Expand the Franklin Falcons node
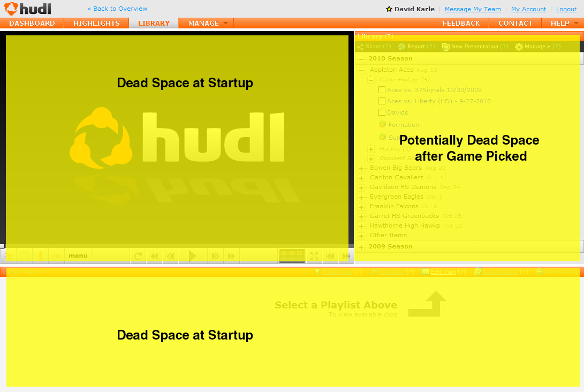The width and height of the screenshot is (584, 392). pos(361,207)
